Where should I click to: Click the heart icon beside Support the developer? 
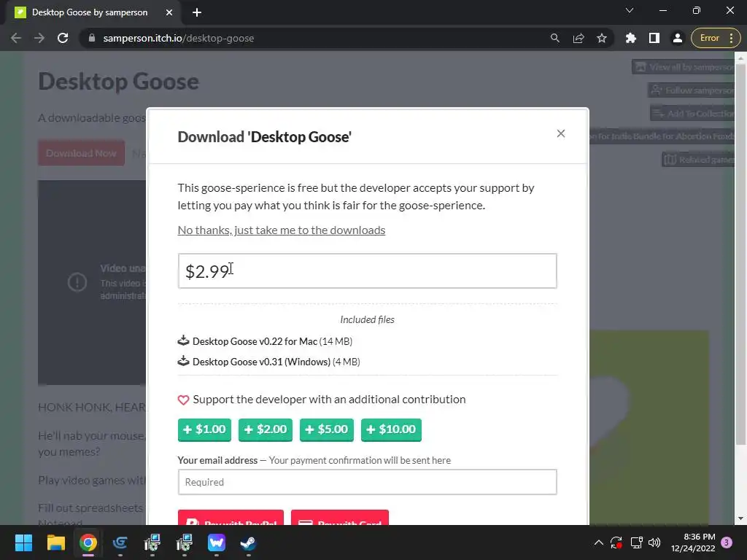(x=183, y=400)
